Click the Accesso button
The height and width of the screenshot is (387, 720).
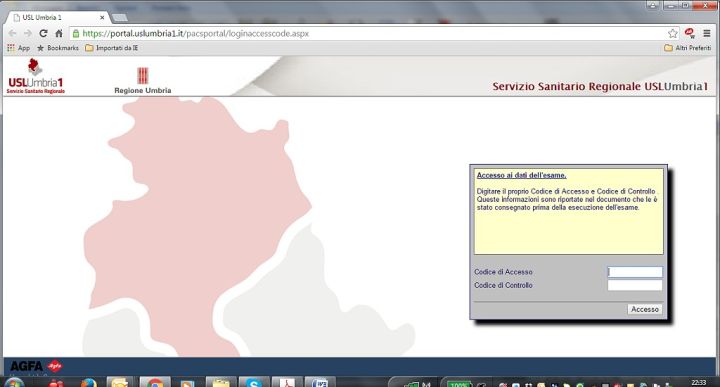click(x=645, y=309)
